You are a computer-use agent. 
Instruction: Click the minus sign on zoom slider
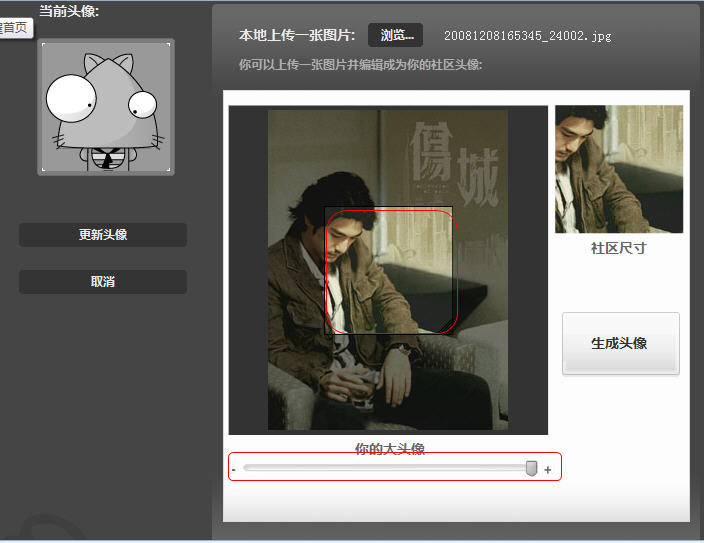tap(234, 470)
